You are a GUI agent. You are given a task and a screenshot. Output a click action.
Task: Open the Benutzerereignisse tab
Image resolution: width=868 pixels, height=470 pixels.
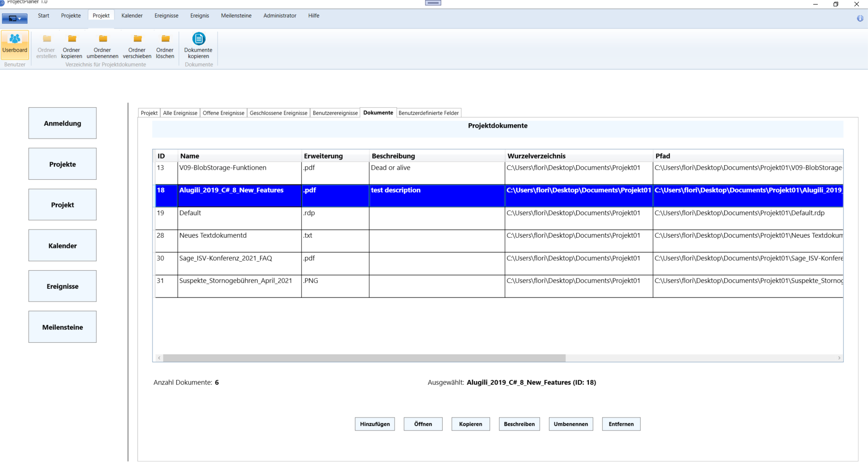coord(335,113)
